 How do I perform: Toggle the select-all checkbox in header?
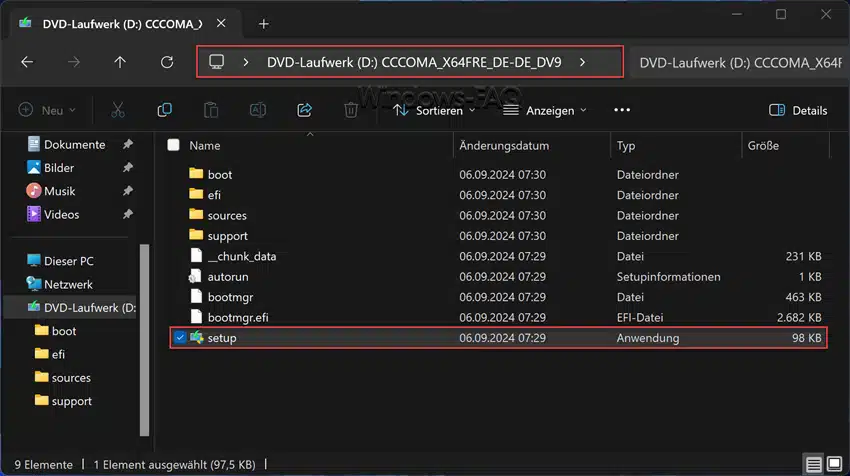click(173, 145)
